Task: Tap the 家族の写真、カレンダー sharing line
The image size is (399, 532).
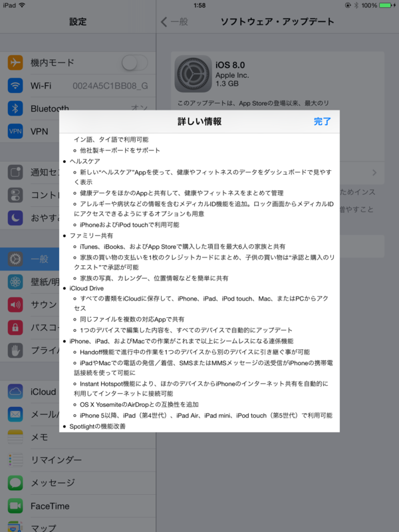Action: pyautogui.click(x=154, y=278)
